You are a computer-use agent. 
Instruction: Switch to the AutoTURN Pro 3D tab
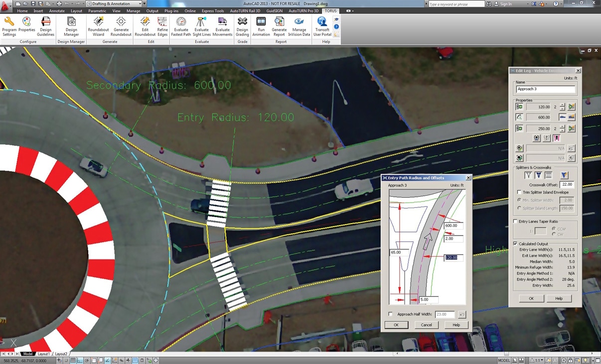pyautogui.click(x=303, y=11)
